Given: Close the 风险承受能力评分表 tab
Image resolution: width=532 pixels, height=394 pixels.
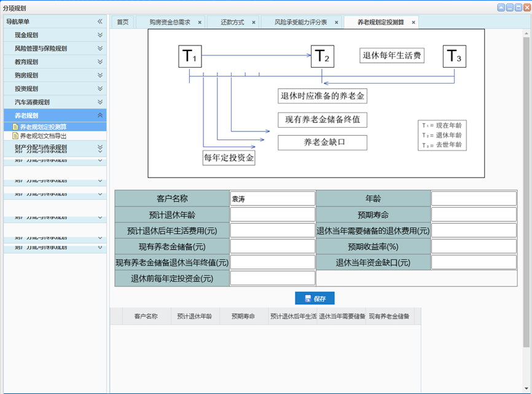Looking at the screenshot, I should click(x=337, y=22).
